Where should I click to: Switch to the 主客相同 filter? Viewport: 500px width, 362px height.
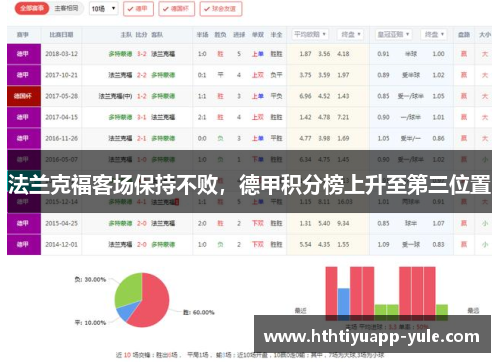66,8
